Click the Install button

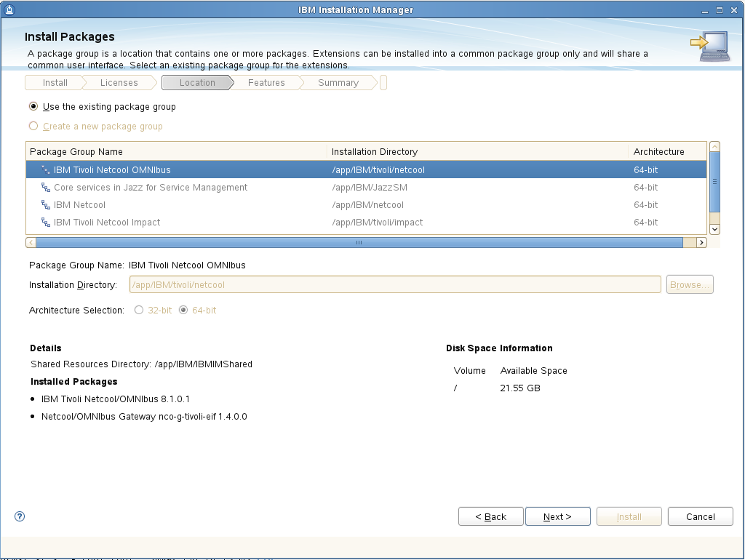click(629, 516)
